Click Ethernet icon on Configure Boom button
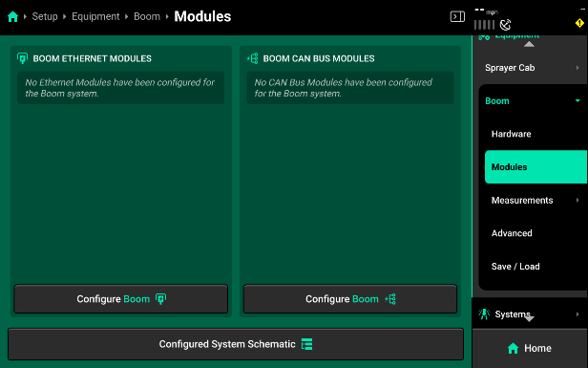 click(x=161, y=299)
